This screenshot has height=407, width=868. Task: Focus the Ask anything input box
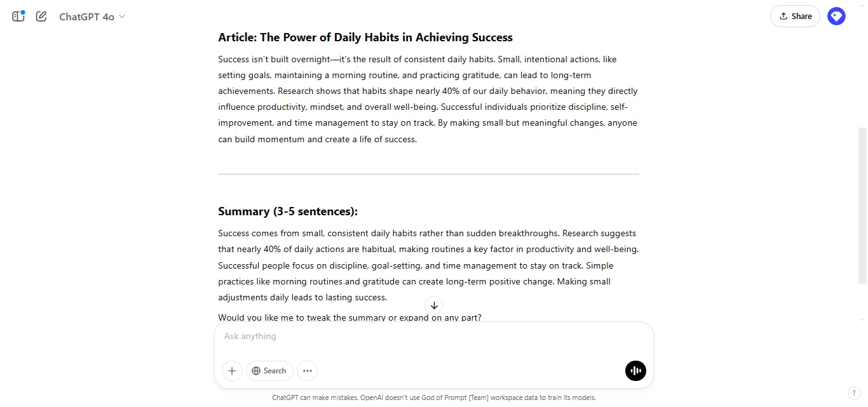tap(433, 337)
